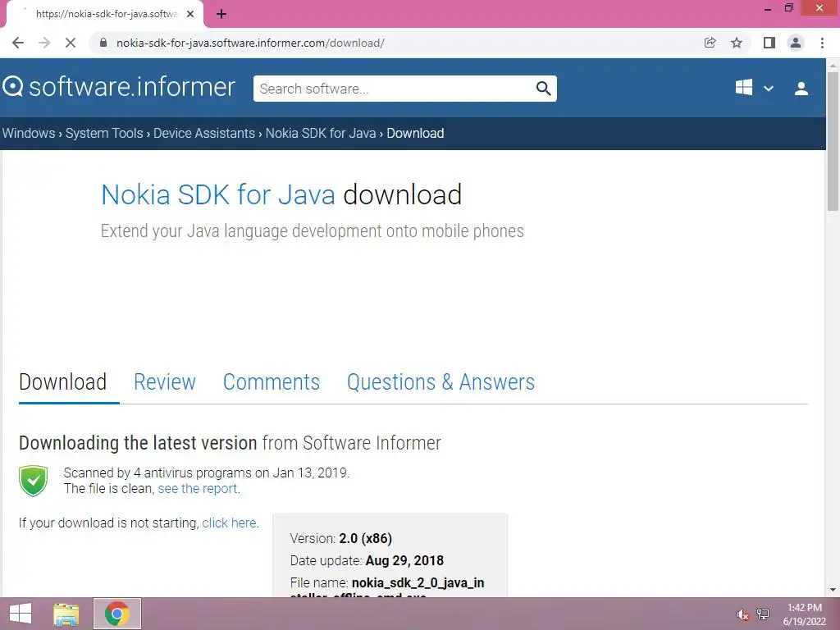This screenshot has height=630, width=840.
Task: Open the site user account icon
Action: (x=801, y=89)
